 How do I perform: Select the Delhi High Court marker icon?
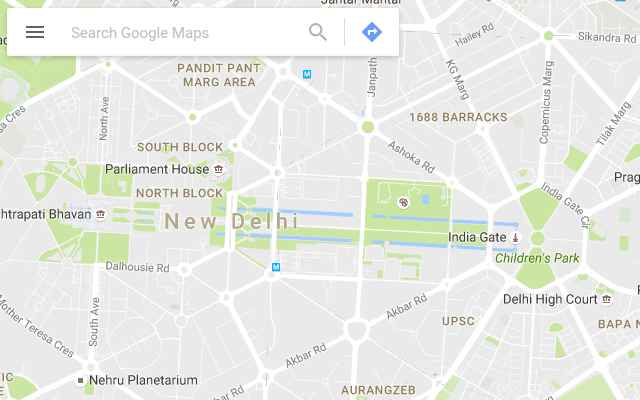click(x=607, y=299)
